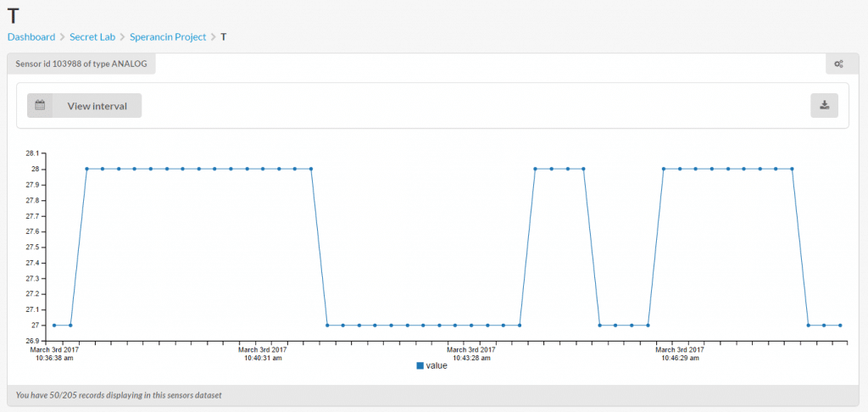Click the blue value legend swatch
The image size is (868, 412).
420,365
